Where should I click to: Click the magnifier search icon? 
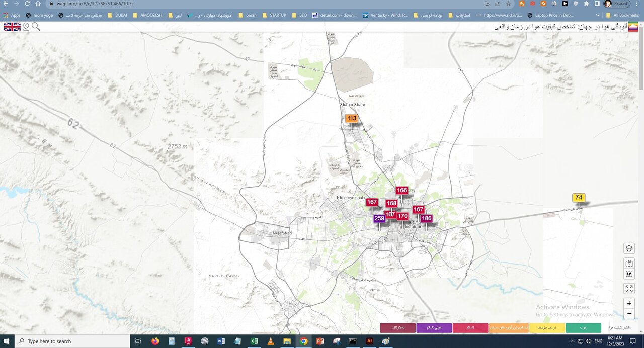pyautogui.click(x=36, y=27)
